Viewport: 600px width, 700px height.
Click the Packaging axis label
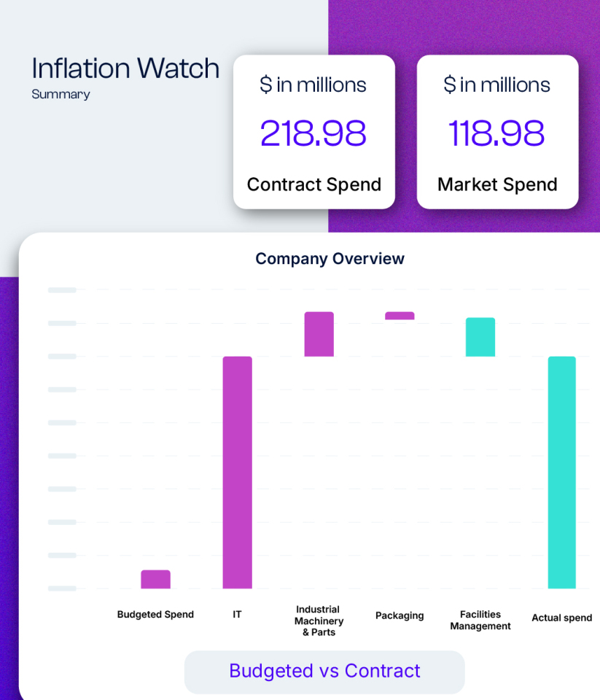pos(400,615)
